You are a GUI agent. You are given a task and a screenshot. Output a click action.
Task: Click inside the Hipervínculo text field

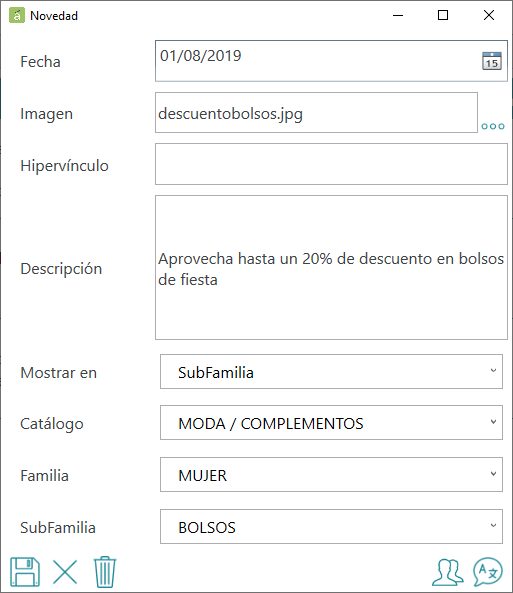(331, 164)
